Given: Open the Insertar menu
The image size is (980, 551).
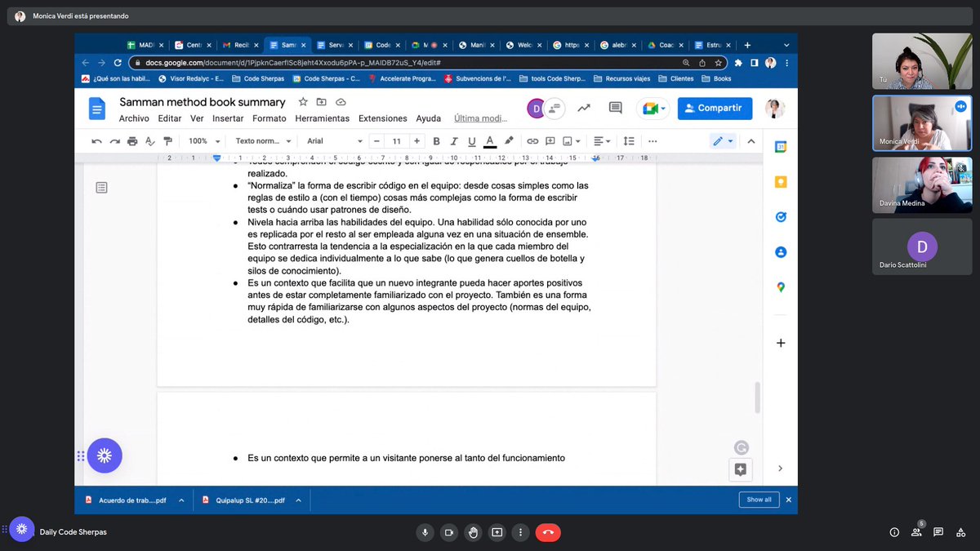Looking at the screenshot, I should pyautogui.click(x=228, y=118).
